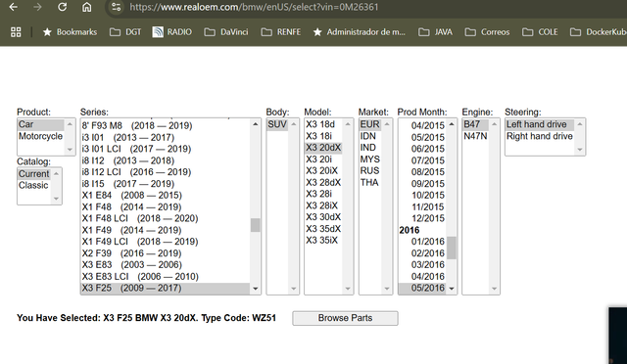Click Market list up scroll arrow
The width and height of the screenshot is (627, 364).
[387, 124]
